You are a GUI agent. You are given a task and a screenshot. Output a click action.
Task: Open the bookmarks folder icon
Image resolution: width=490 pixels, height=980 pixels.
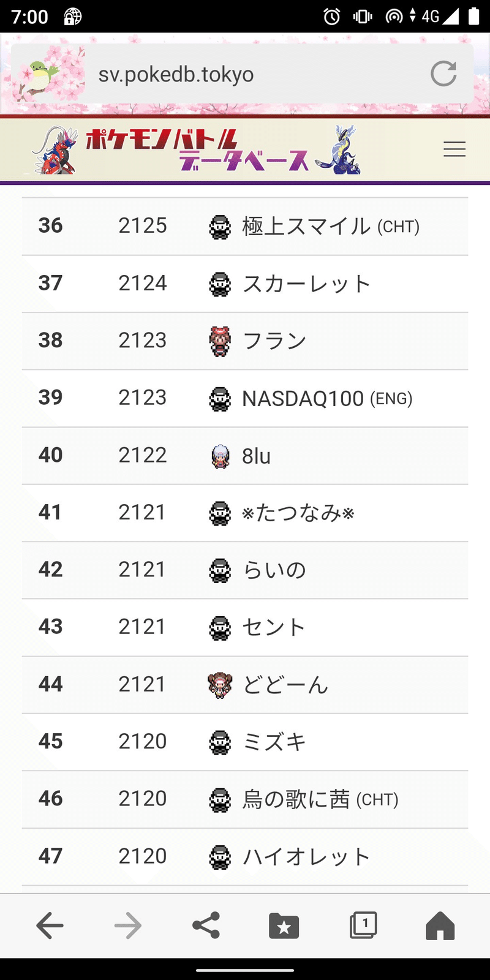click(x=284, y=925)
